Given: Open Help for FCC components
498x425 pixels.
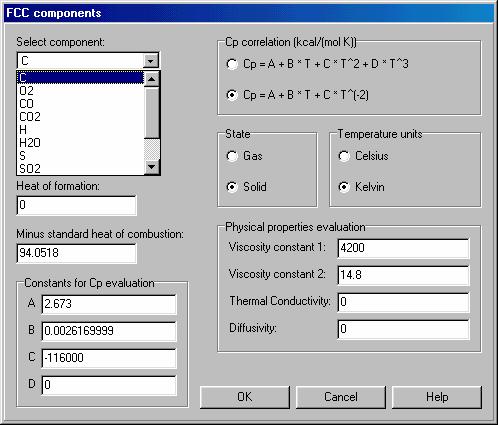Looking at the screenshot, I should click(437, 397).
